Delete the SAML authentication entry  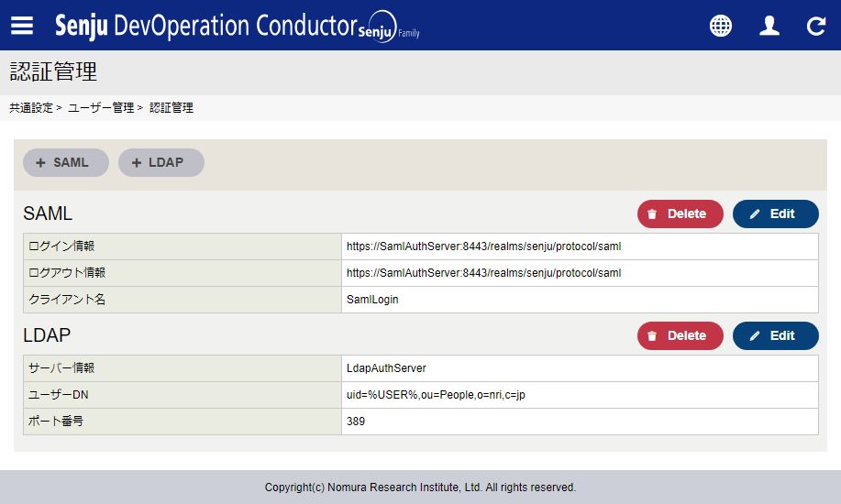pyautogui.click(x=681, y=214)
